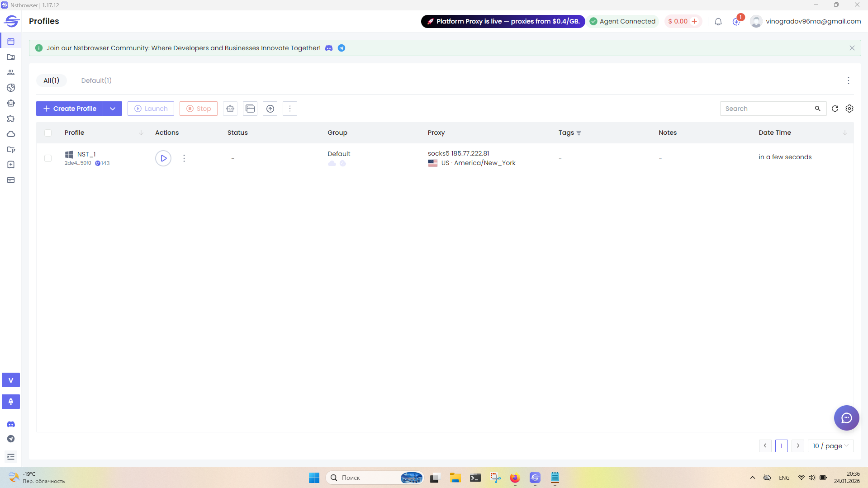This screenshot has width=868, height=488.
Task: Select all profiles checkbox in header
Action: [x=48, y=133]
